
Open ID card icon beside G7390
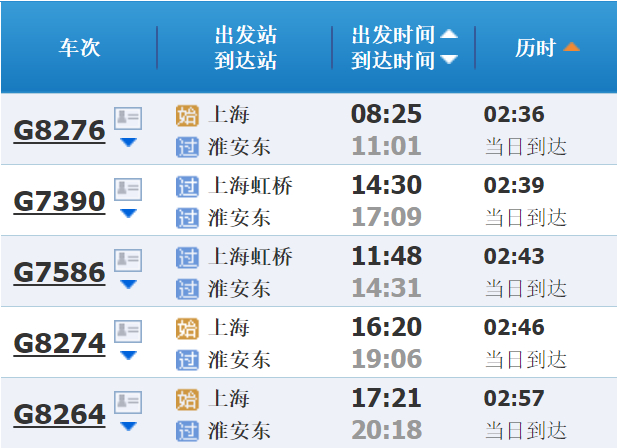pos(128,189)
